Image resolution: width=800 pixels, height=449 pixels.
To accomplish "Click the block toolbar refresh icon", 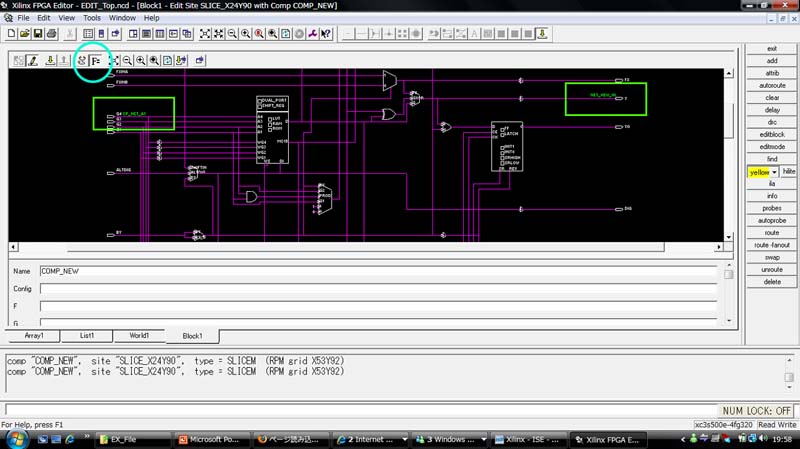I will pos(167,61).
